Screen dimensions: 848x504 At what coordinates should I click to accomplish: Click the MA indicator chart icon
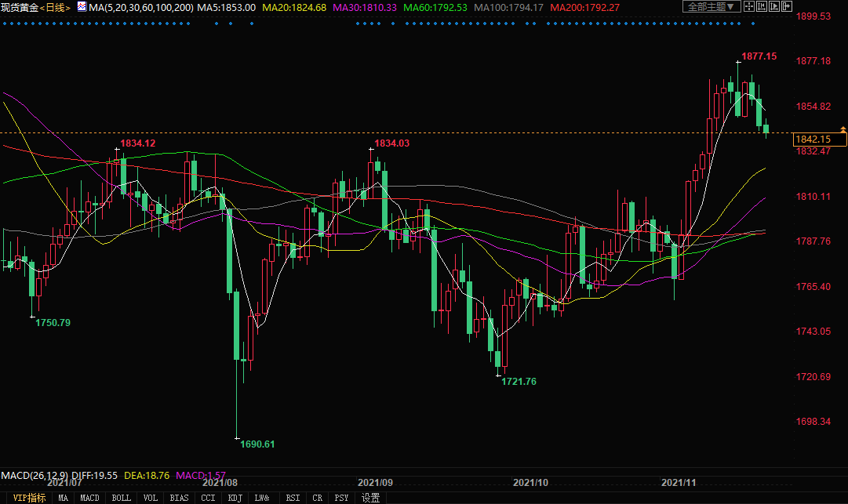[82, 7]
